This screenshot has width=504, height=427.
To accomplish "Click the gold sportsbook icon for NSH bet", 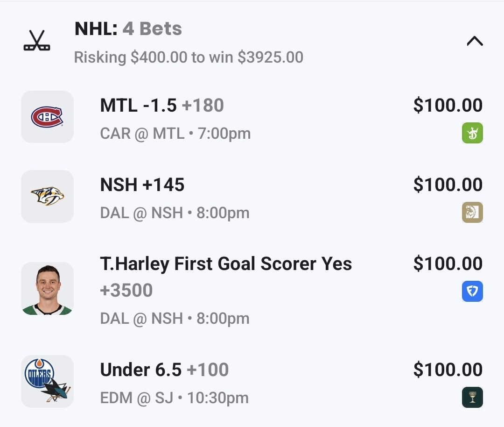I will [472, 213].
